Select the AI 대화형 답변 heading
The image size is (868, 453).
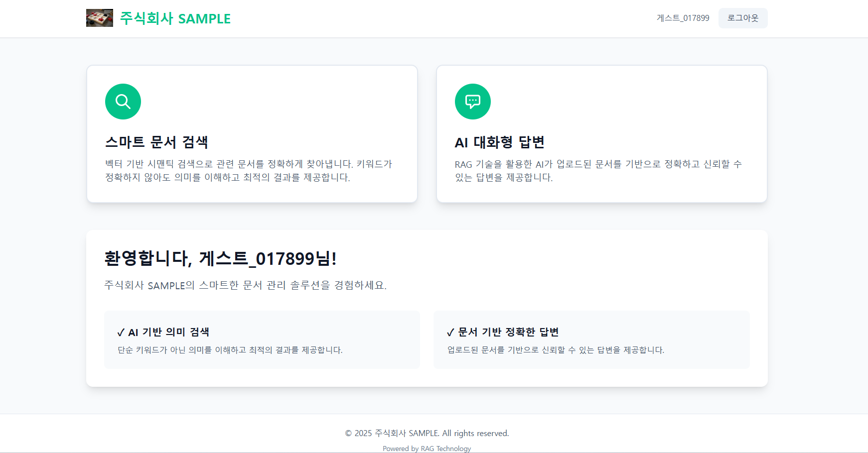(x=499, y=142)
